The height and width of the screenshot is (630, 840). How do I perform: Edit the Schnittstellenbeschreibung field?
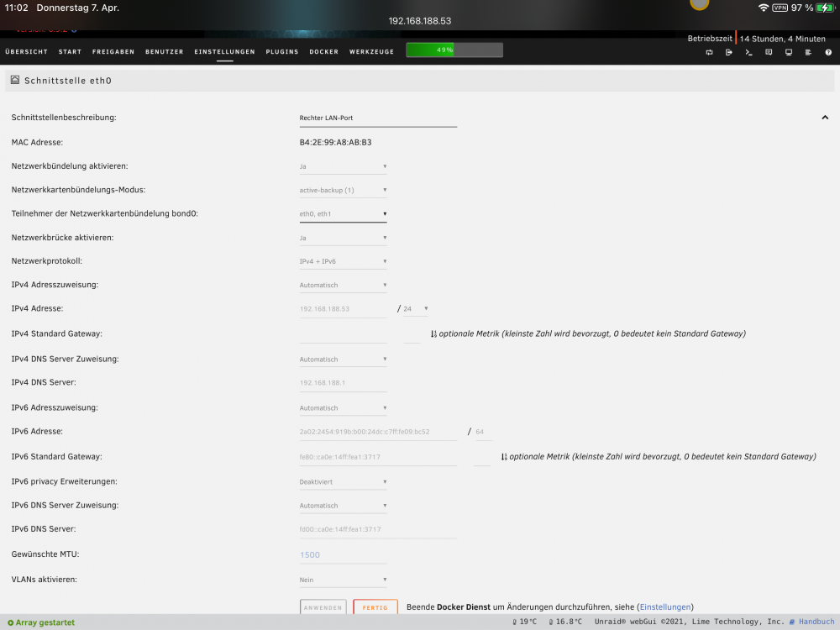point(378,118)
